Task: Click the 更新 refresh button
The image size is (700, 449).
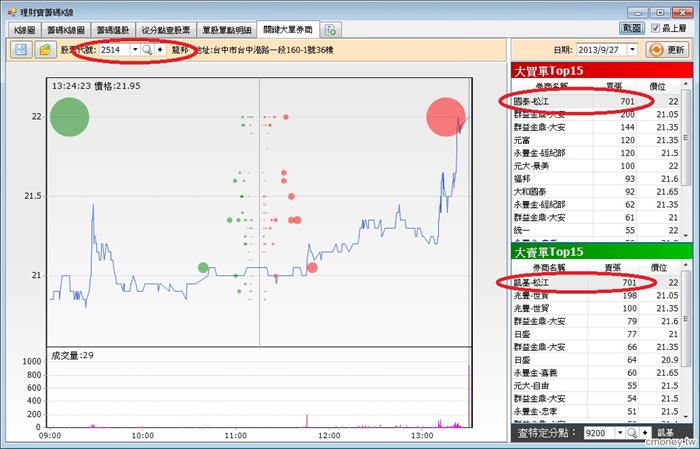Action: (x=667, y=50)
